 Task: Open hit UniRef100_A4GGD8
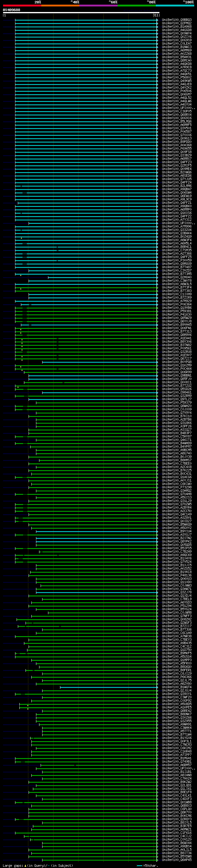point(176,30)
